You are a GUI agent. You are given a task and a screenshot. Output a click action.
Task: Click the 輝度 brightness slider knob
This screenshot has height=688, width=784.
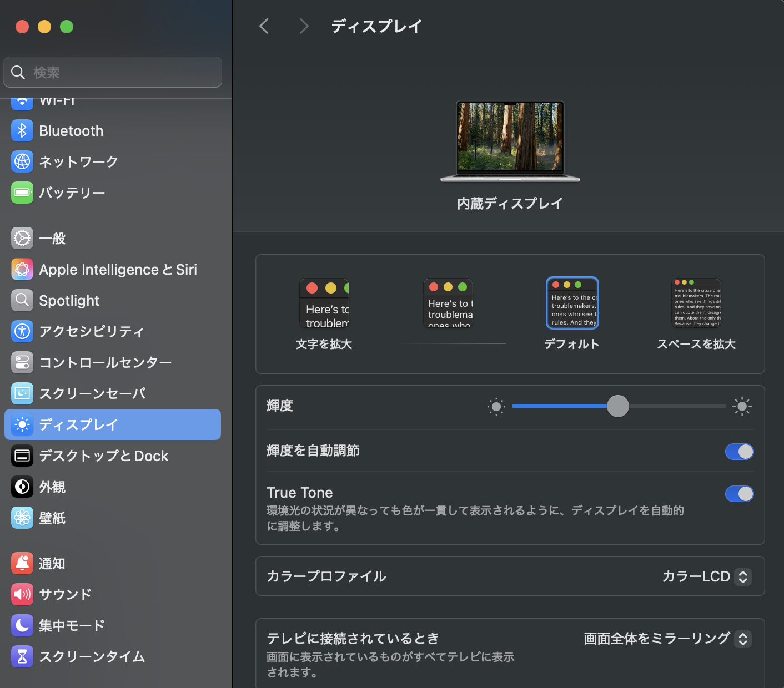pos(617,406)
